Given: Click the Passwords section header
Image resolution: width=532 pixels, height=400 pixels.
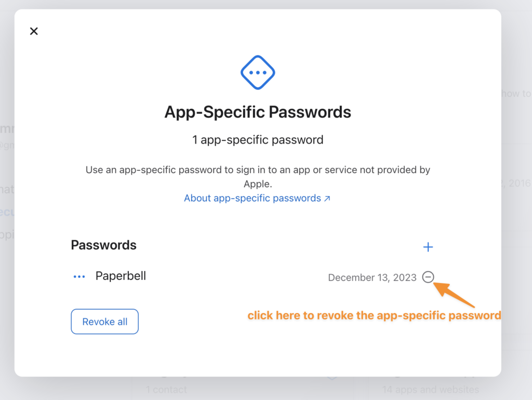Looking at the screenshot, I should pyautogui.click(x=103, y=245).
